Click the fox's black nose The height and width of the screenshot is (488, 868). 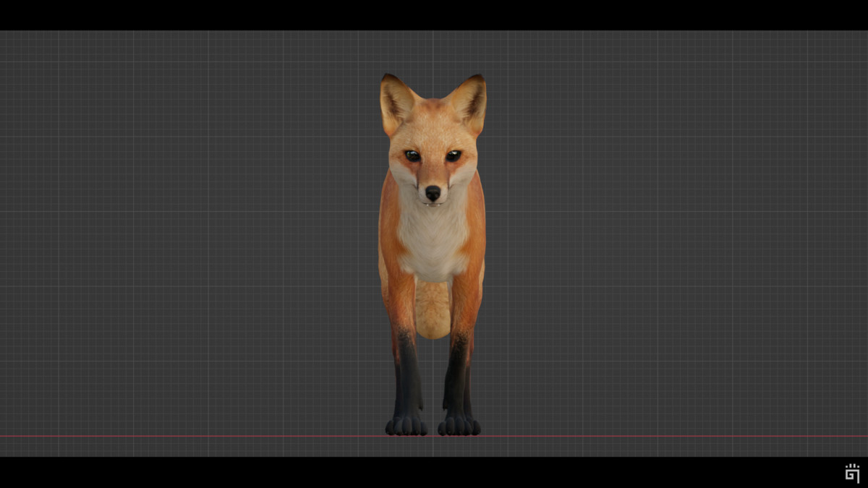pos(432,194)
